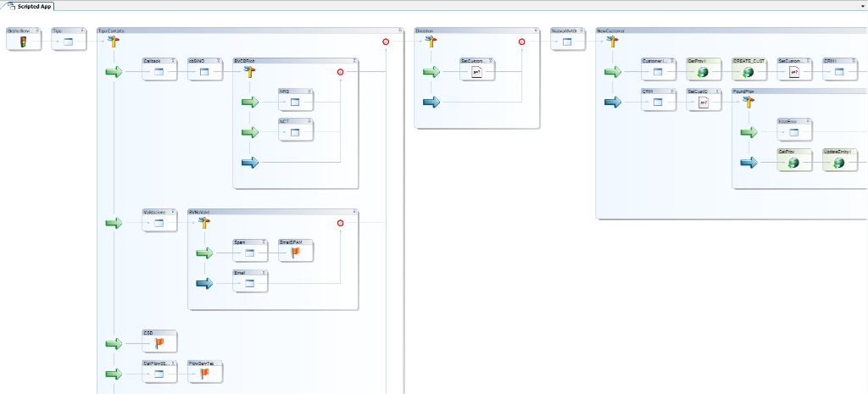Collapse the Validazione node via header button
The height and width of the screenshot is (394, 868).
coord(173,211)
